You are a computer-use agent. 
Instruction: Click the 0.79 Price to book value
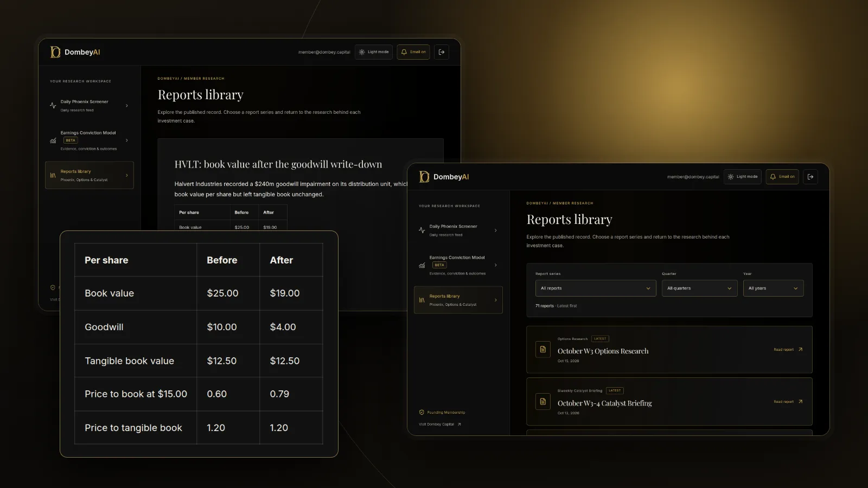click(x=279, y=394)
